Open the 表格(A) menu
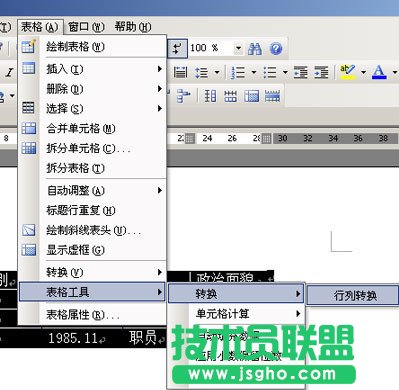 (x=40, y=27)
